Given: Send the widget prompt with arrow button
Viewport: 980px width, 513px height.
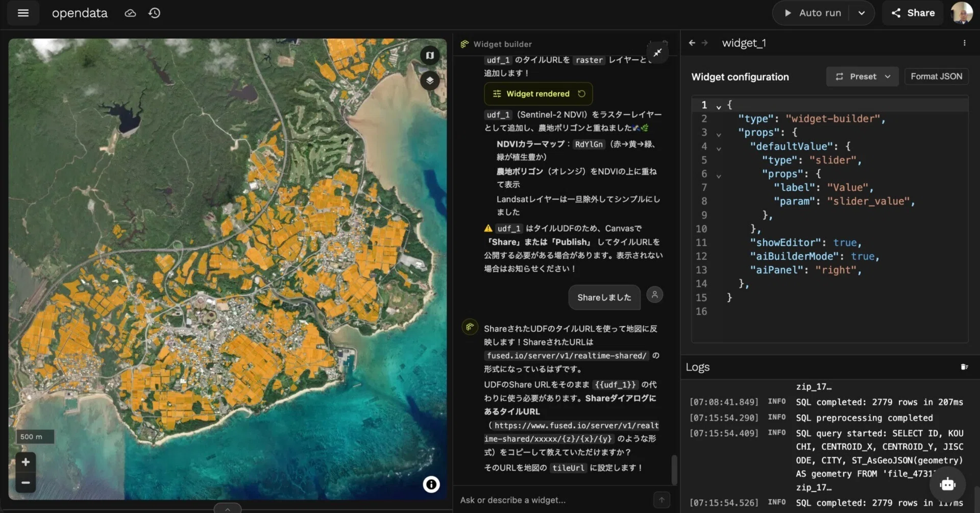Looking at the screenshot, I should click(661, 500).
